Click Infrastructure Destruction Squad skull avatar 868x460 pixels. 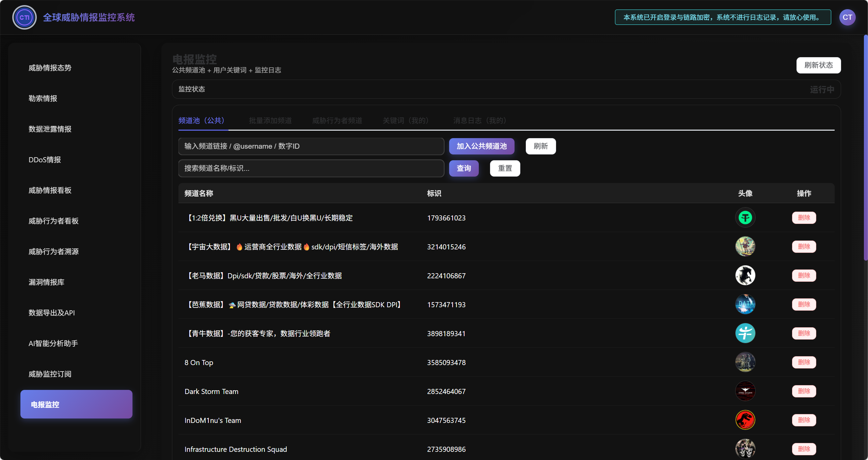point(745,449)
